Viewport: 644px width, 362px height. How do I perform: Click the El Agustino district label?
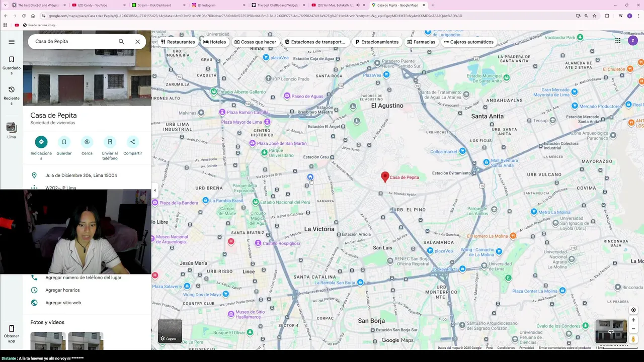(387, 106)
